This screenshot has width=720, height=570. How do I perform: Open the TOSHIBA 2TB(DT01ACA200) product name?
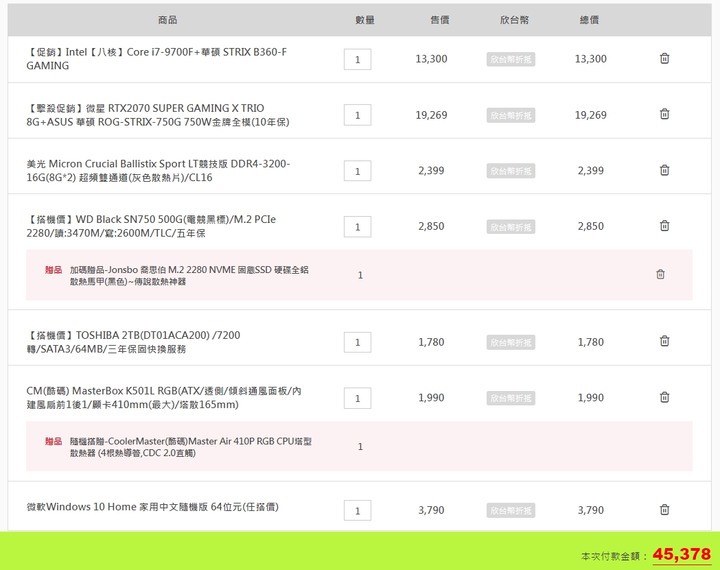pyautogui.click(x=133, y=342)
